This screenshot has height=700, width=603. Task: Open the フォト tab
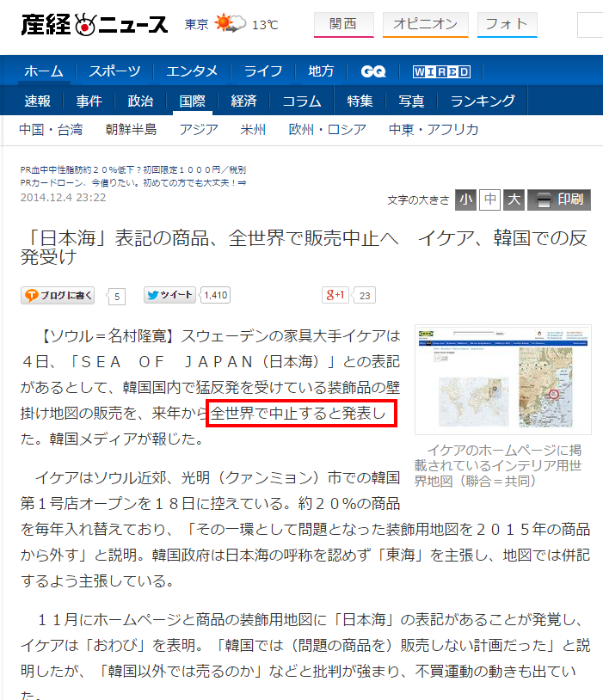tap(507, 25)
